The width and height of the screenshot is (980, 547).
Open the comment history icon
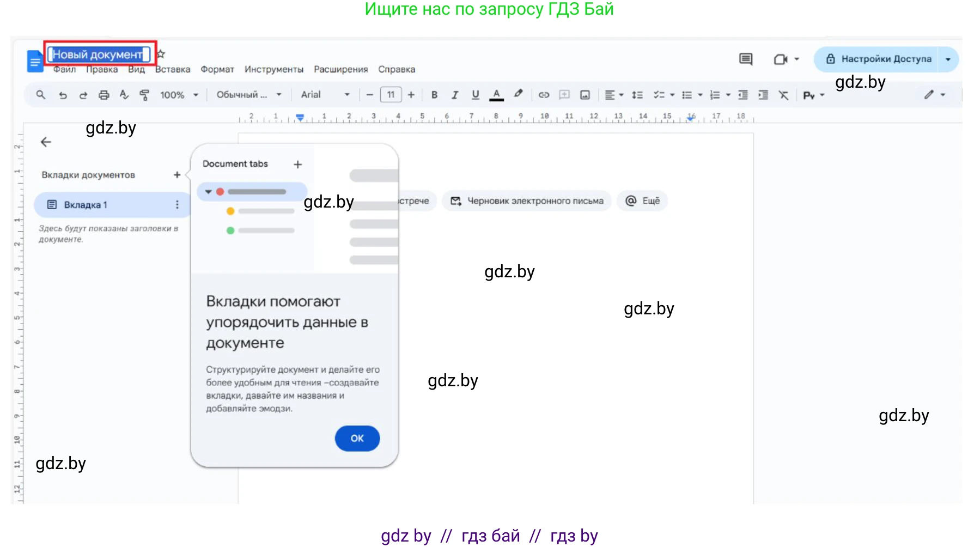point(745,59)
